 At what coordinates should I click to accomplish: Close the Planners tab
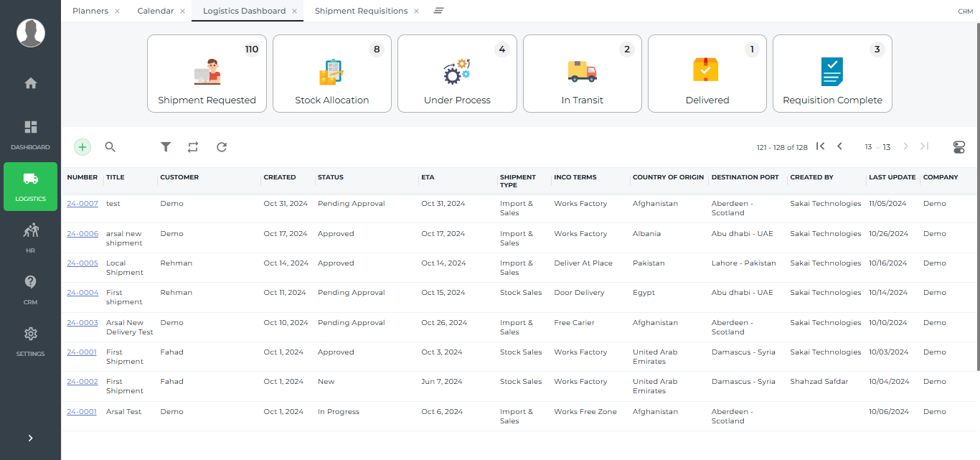pos(117,11)
